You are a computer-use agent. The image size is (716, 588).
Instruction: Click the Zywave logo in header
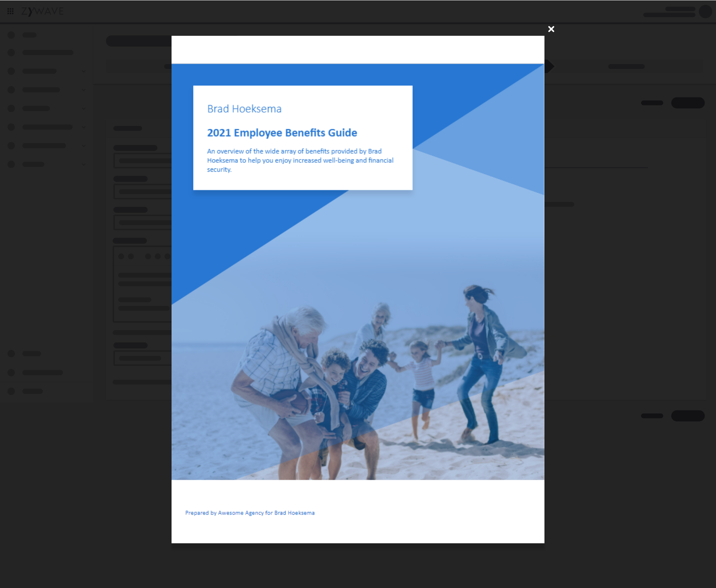coord(43,11)
